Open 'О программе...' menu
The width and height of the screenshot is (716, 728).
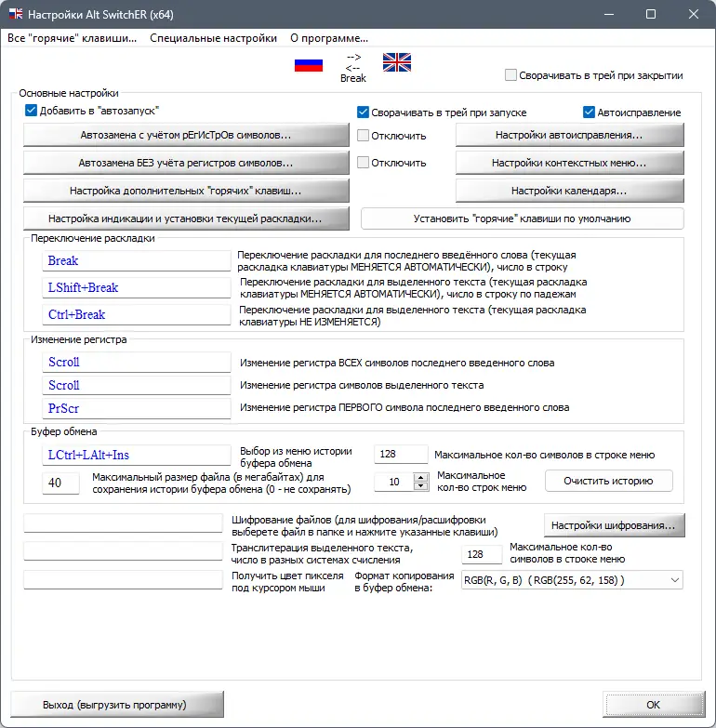click(329, 38)
